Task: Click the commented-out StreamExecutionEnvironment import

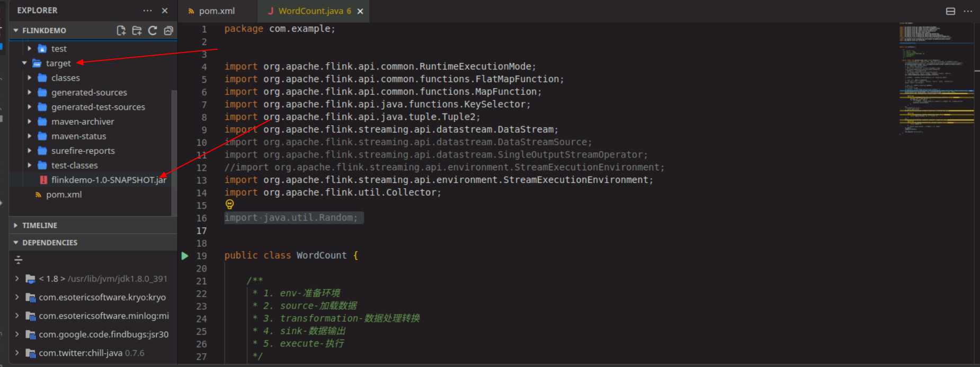Action: (x=444, y=168)
